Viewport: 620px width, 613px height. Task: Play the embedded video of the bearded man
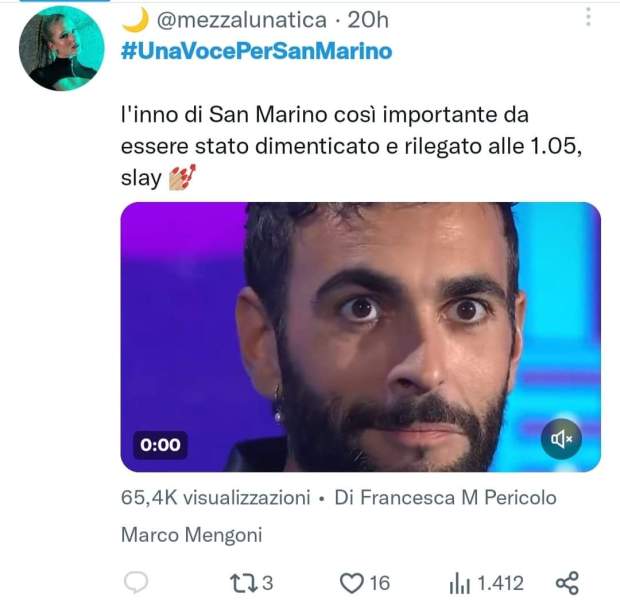coord(360,335)
